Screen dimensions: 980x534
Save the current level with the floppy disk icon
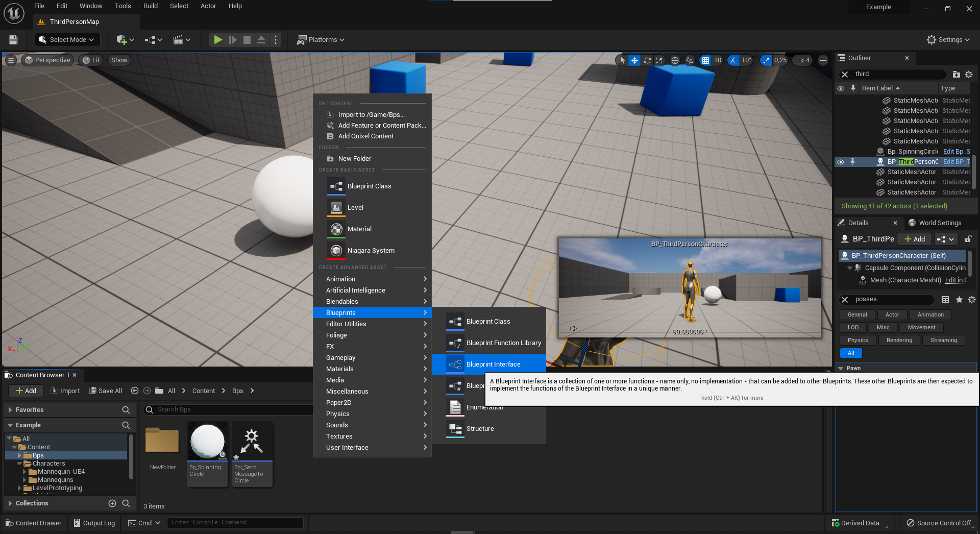[x=13, y=40]
